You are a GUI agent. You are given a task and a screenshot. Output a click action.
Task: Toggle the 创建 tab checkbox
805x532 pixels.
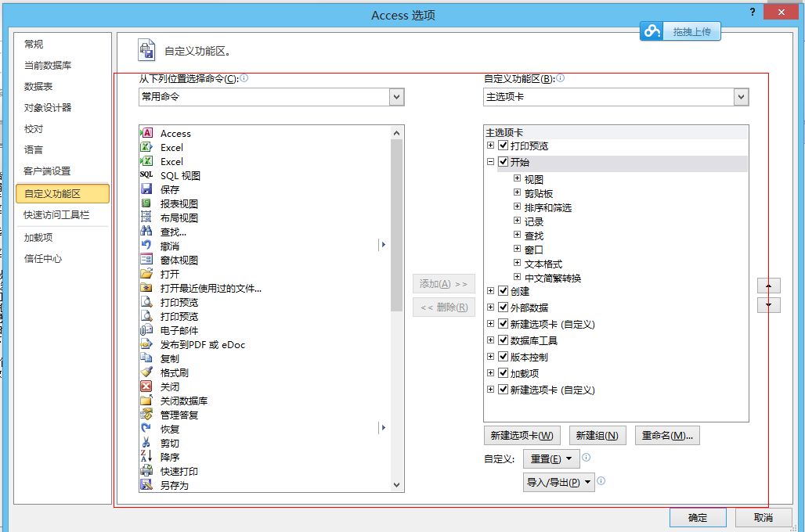coord(503,291)
